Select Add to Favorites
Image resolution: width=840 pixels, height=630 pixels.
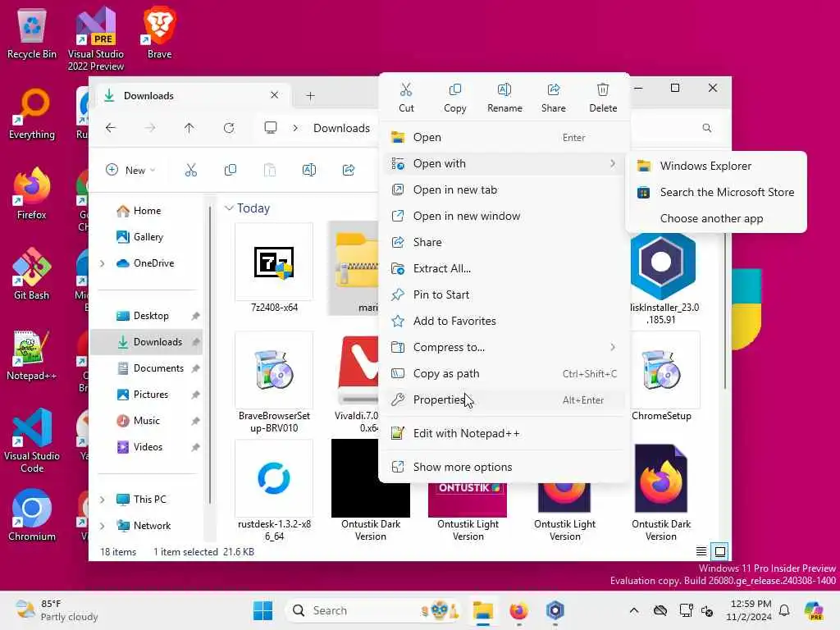pos(504,321)
